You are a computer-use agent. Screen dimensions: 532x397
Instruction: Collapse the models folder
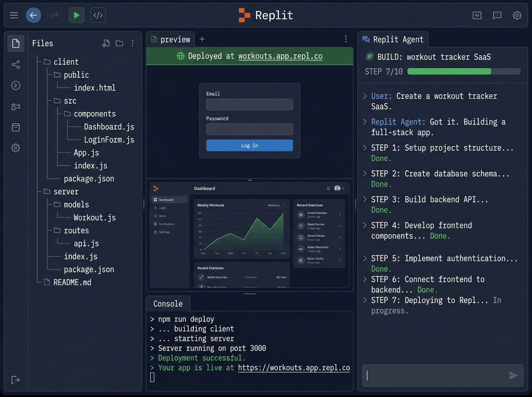tap(71, 204)
